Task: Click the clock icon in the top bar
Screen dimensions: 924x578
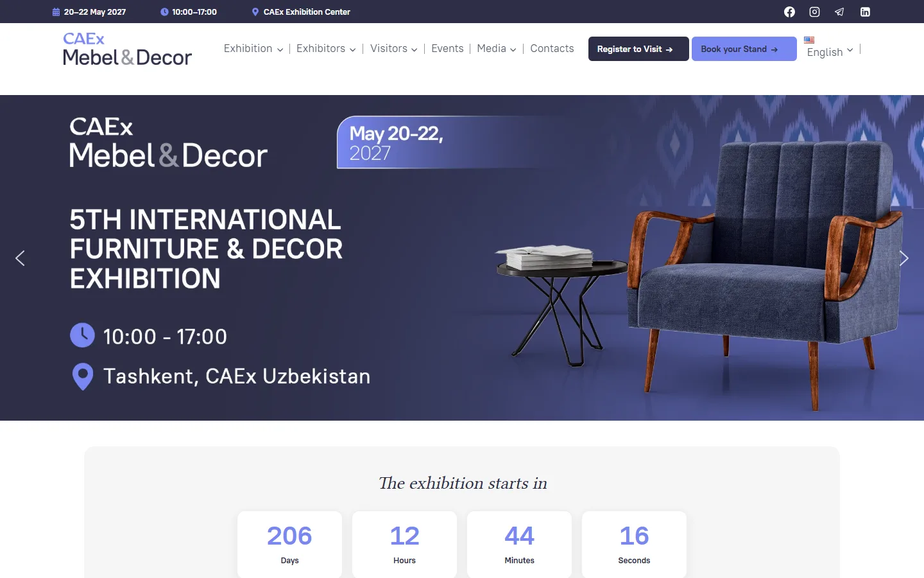Action: pyautogui.click(x=164, y=12)
